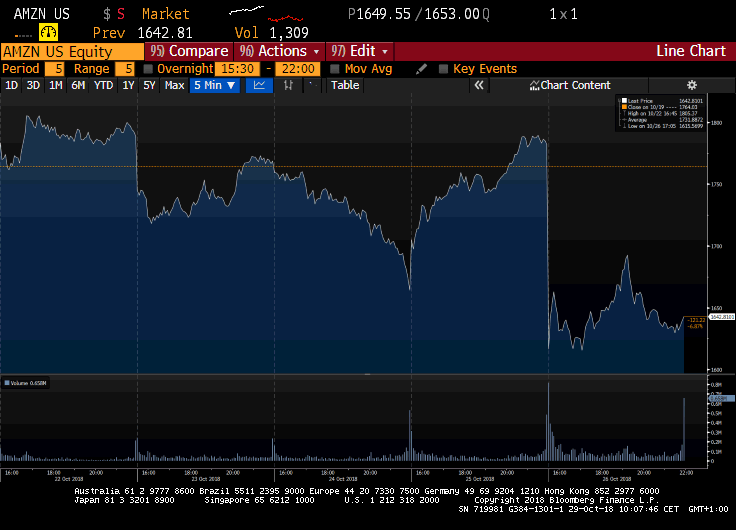
Task: Expand the Actions menu
Action: (x=279, y=51)
